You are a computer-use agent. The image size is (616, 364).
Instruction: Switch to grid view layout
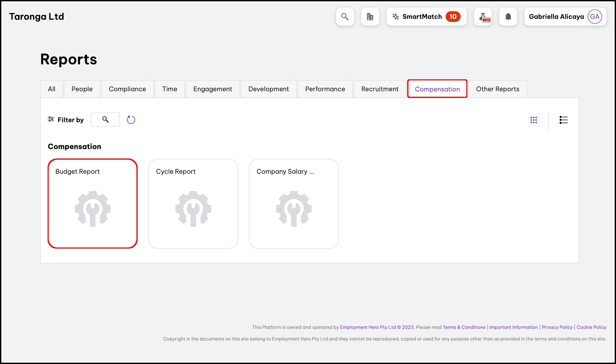pos(533,120)
